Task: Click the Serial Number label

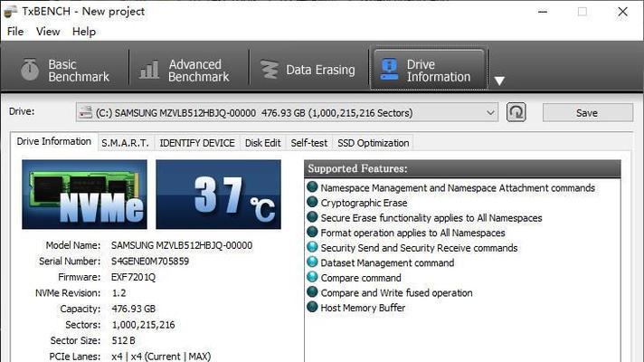Action: (x=70, y=262)
